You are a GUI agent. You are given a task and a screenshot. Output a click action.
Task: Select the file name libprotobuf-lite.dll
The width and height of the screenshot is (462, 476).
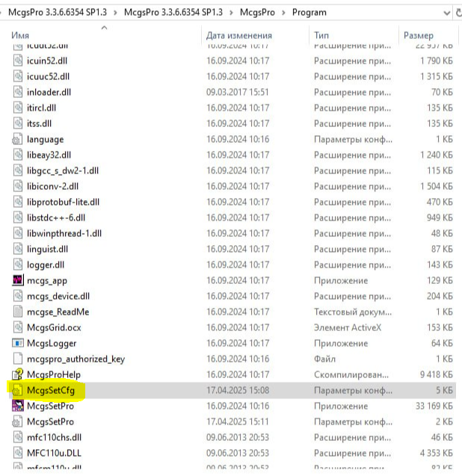point(64,202)
